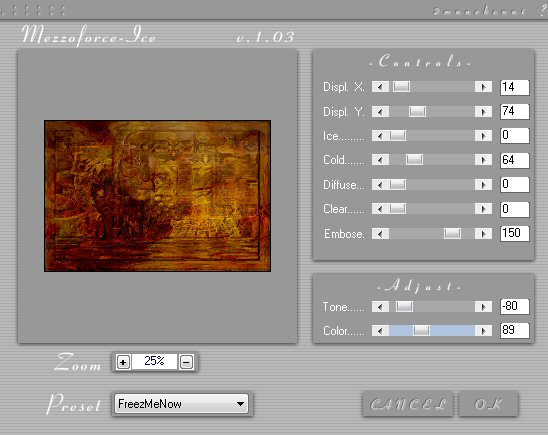Open the FreezMeNow preset dropdown
Screen dimensions: 548x435
181,404
